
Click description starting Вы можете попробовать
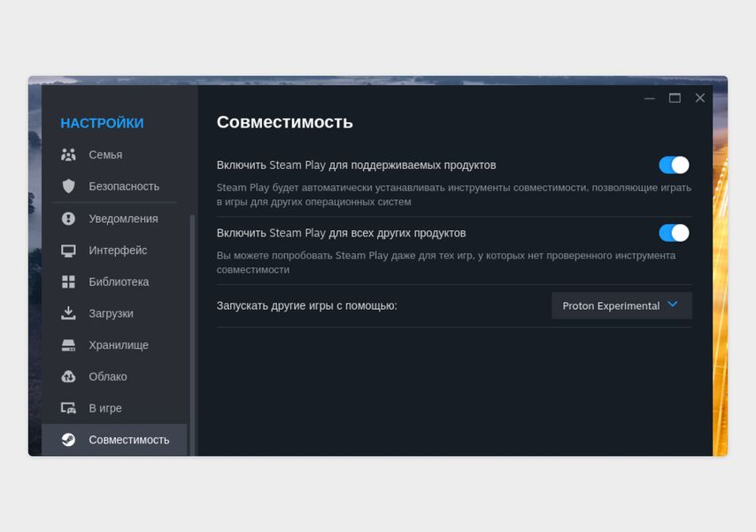(446, 262)
